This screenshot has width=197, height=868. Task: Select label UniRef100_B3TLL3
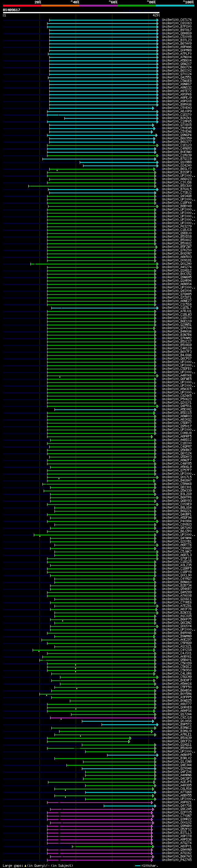tap(177, 833)
